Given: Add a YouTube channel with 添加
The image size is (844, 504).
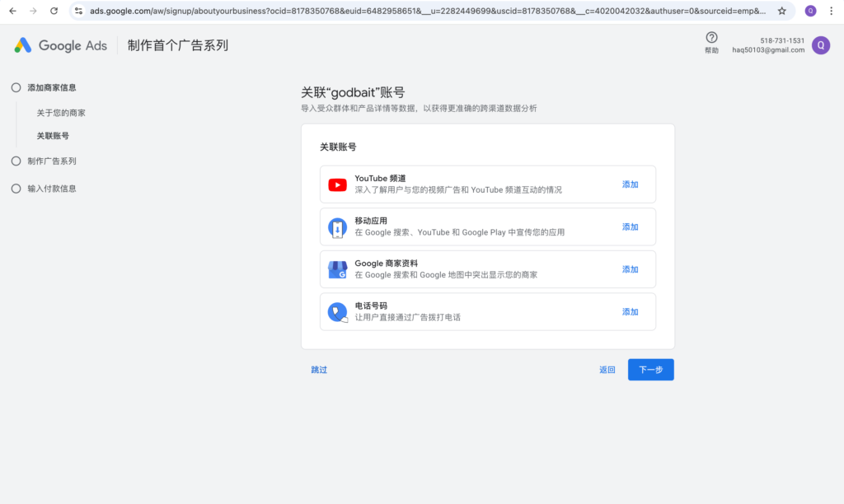Looking at the screenshot, I should (630, 184).
